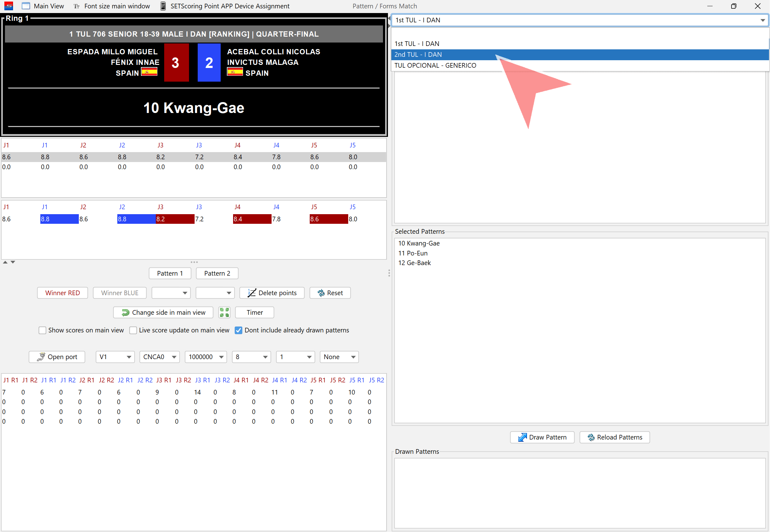Open SETScoring Point APP Device Assignment
This screenshot has width=770, height=532.
tap(230, 6)
